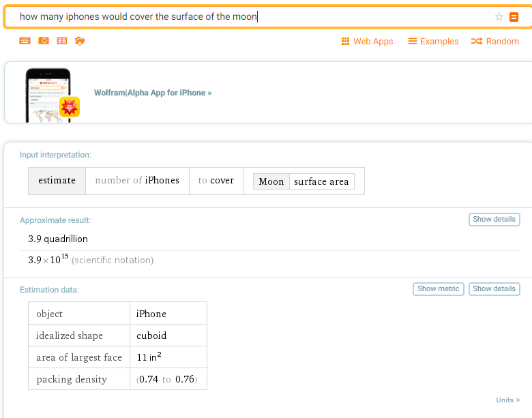Click the 'idealized shape' row label

tap(69, 335)
